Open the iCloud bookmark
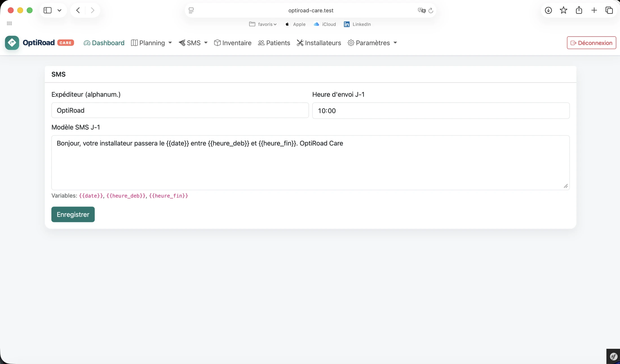Viewport: 620px width, 364px height. pyautogui.click(x=325, y=24)
